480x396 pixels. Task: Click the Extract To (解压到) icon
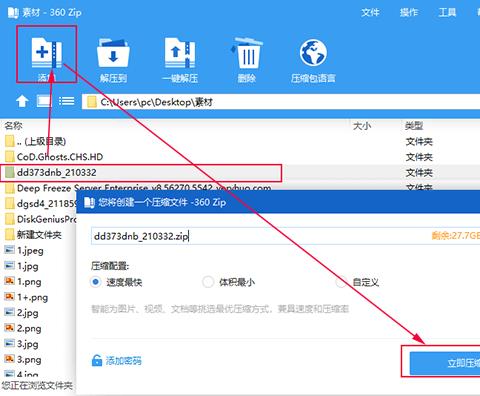[113, 52]
